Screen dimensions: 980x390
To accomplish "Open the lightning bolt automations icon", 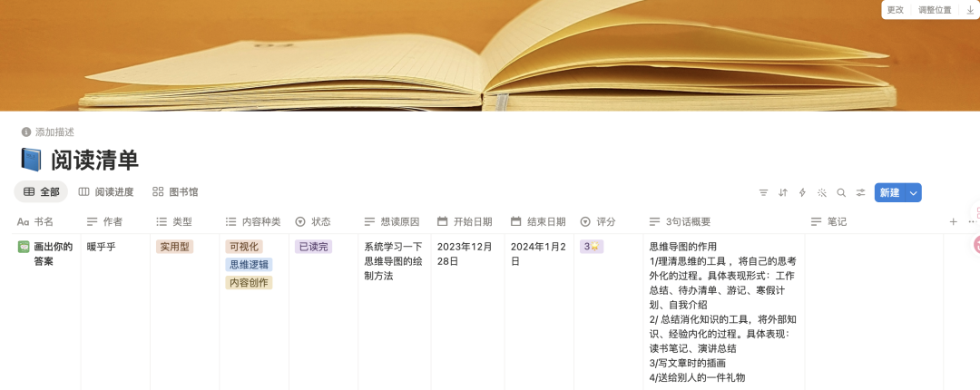I will pyautogui.click(x=802, y=192).
